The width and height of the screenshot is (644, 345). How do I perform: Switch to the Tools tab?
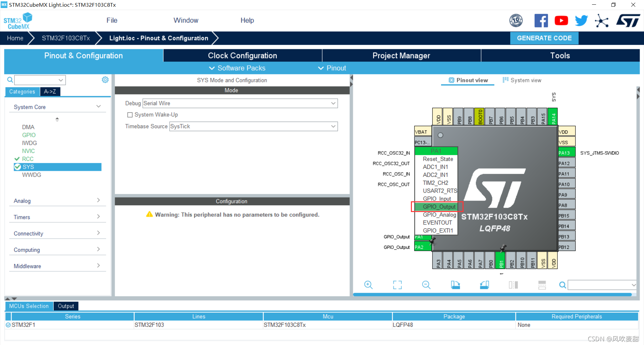(560, 56)
